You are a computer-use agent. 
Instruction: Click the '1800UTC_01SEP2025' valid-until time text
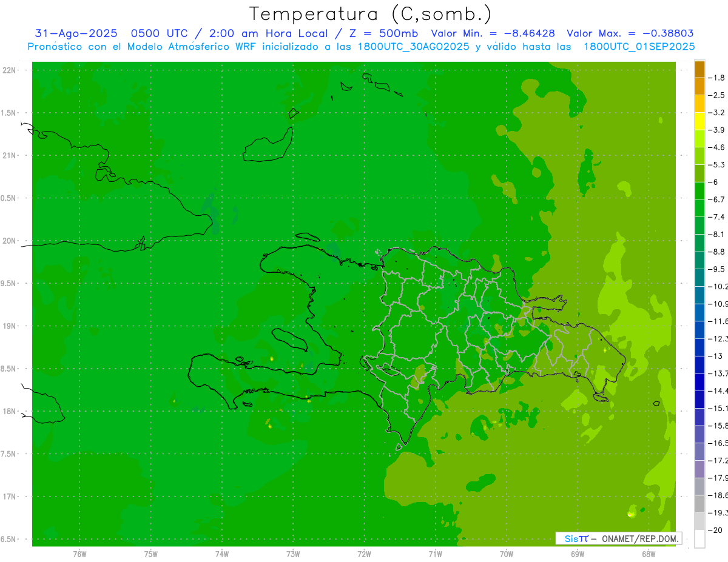click(x=639, y=47)
